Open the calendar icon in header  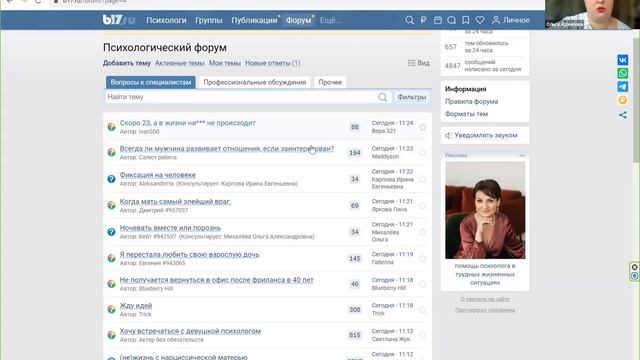pyautogui.click(x=438, y=20)
